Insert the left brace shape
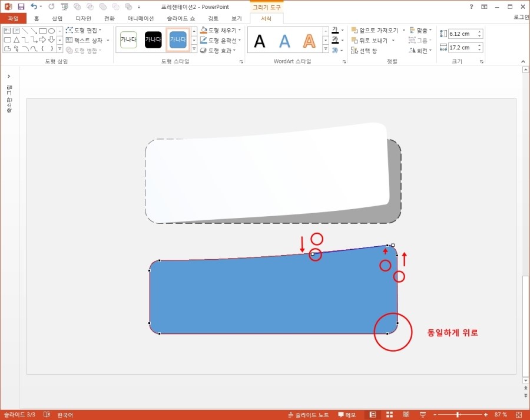Viewport: 530px width, 420px height. pyautogui.click(x=42, y=49)
